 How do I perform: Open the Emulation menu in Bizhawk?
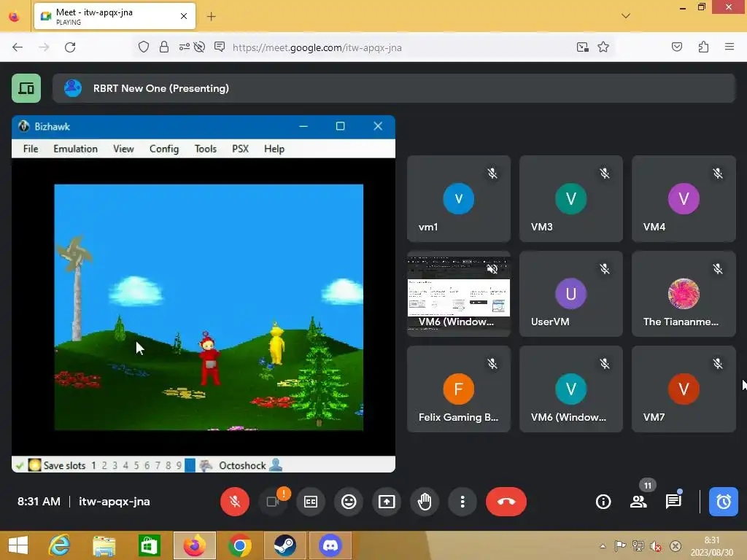(x=75, y=149)
